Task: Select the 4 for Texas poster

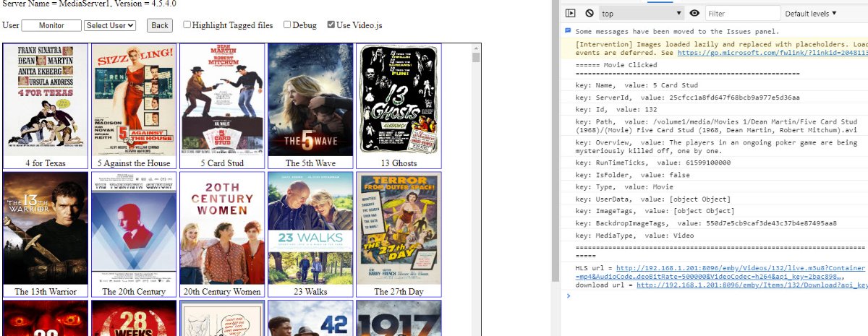Action: click(46, 100)
